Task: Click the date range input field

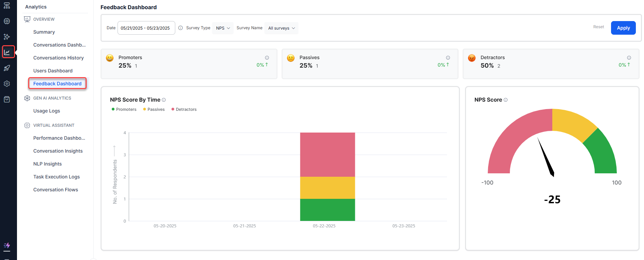Action: (x=146, y=28)
